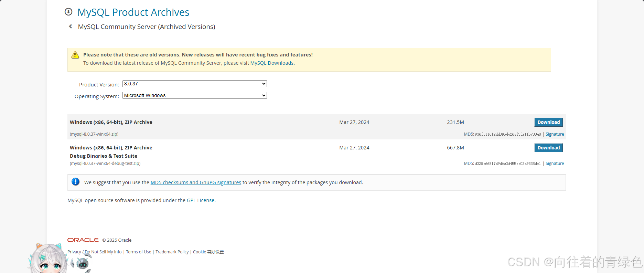Image resolution: width=644 pixels, height=273 pixels.
Task: Click the anime cat-girl mascot widget
Action: (48, 259)
